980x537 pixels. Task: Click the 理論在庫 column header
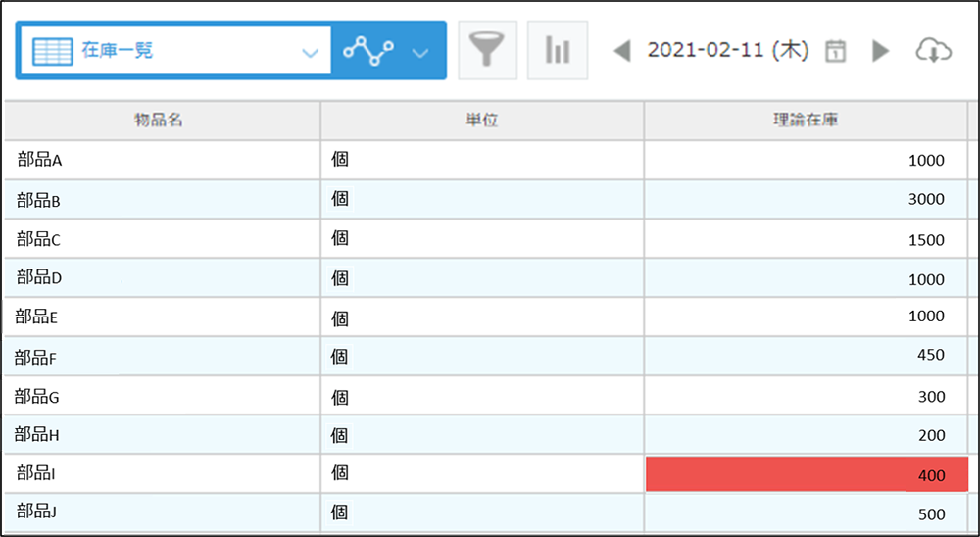click(x=805, y=120)
